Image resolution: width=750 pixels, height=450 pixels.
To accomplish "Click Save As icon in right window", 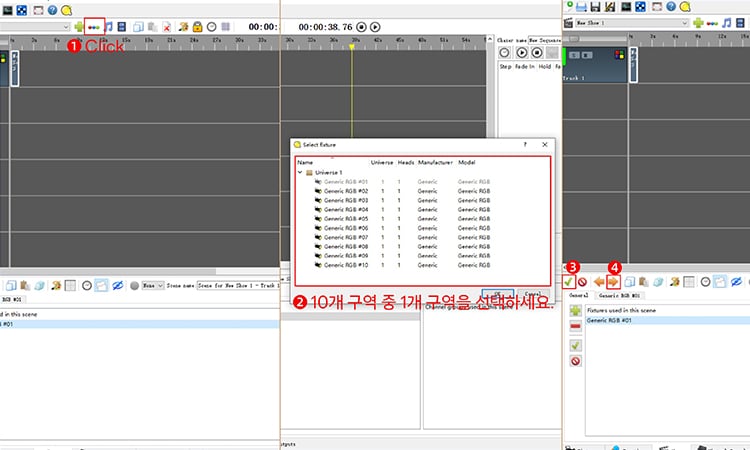I will (610, 6).
